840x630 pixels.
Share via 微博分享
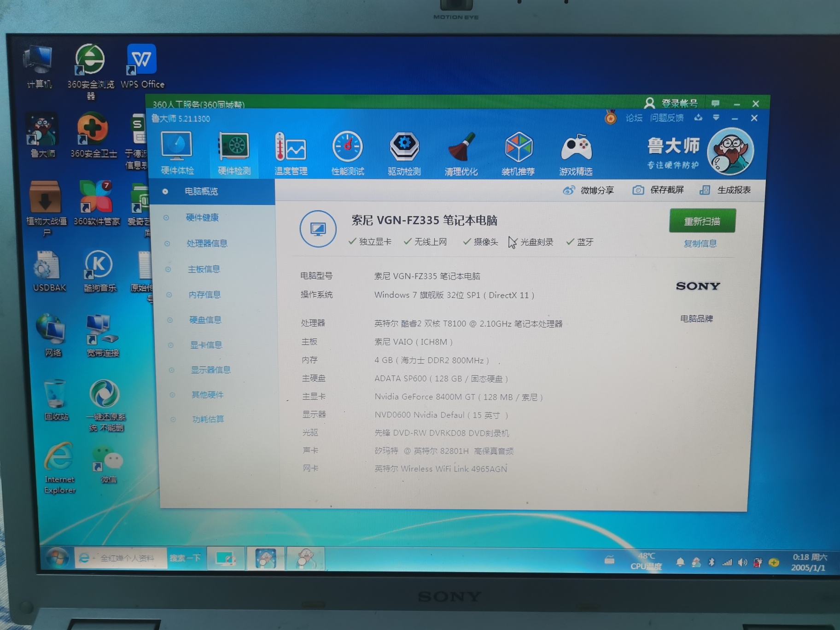pyautogui.click(x=589, y=190)
